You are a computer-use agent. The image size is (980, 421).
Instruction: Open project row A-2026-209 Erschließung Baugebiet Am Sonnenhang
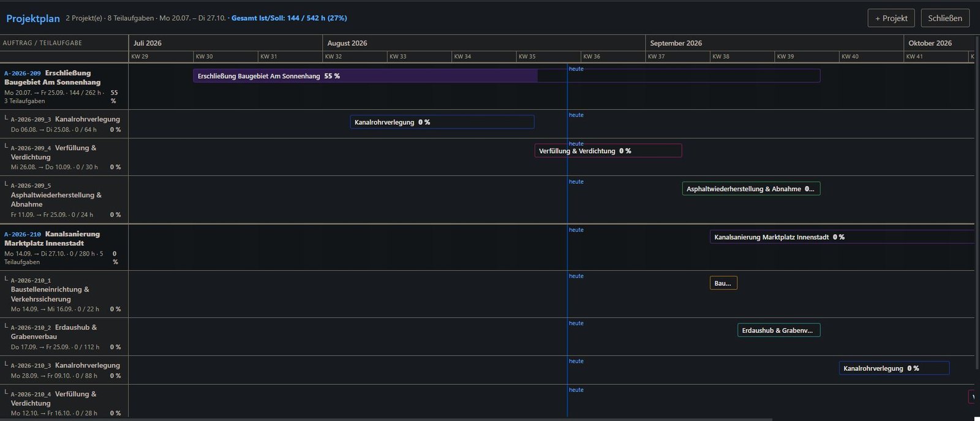point(64,86)
